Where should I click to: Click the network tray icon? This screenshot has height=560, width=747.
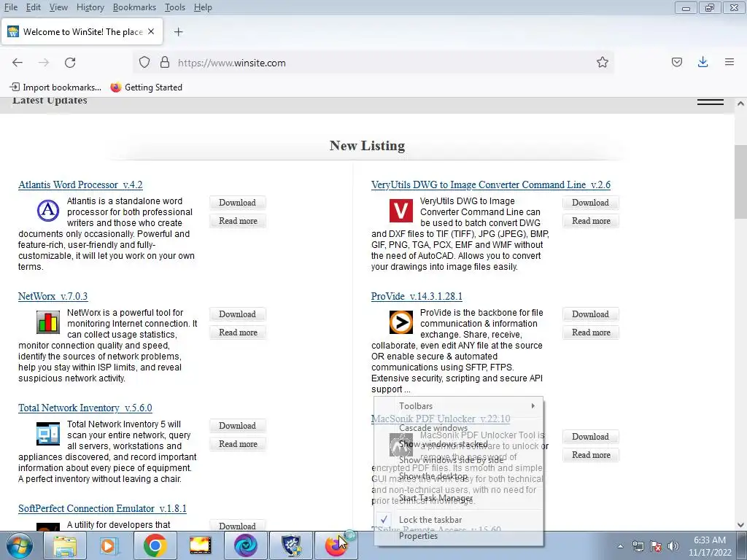tap(638, 546)
